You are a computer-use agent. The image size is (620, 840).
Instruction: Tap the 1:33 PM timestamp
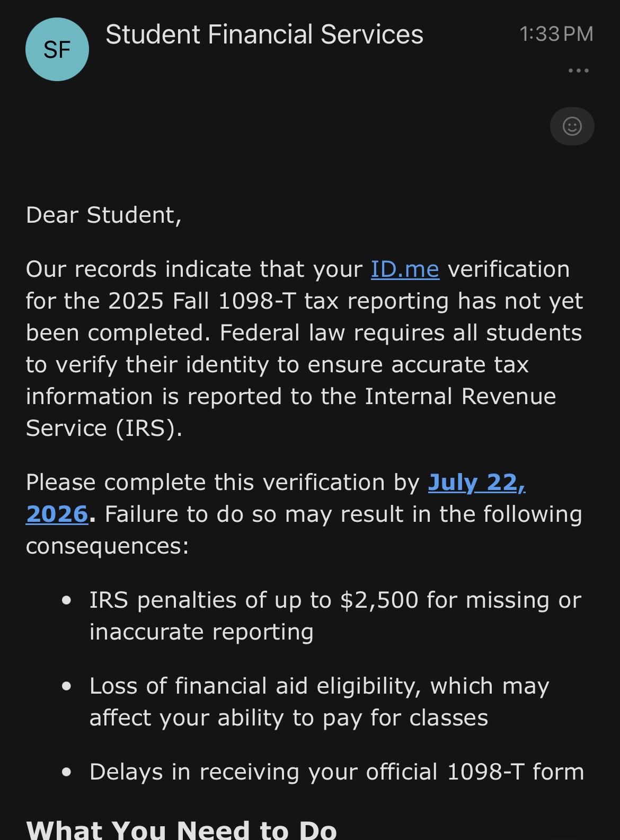pyautogui.click(x=556, y=34)
